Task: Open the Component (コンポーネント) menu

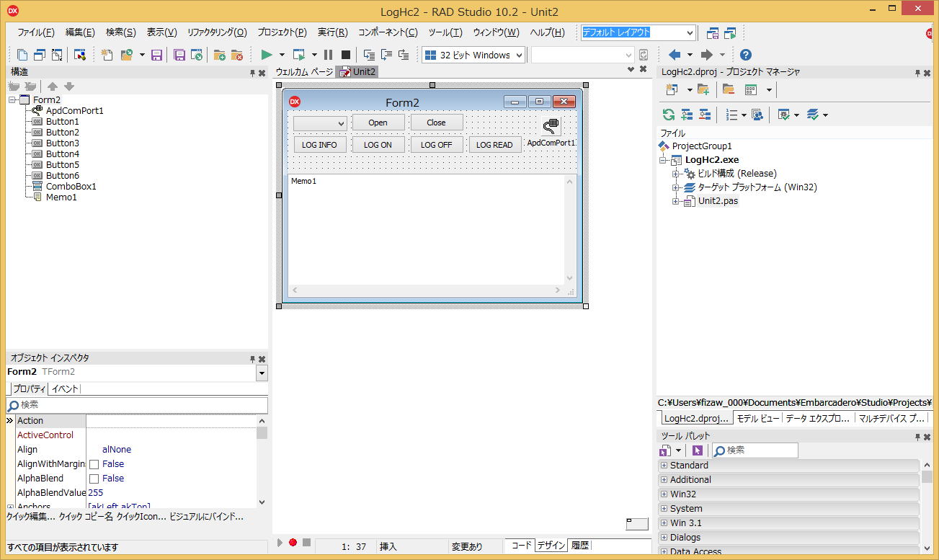Action: 388,32
